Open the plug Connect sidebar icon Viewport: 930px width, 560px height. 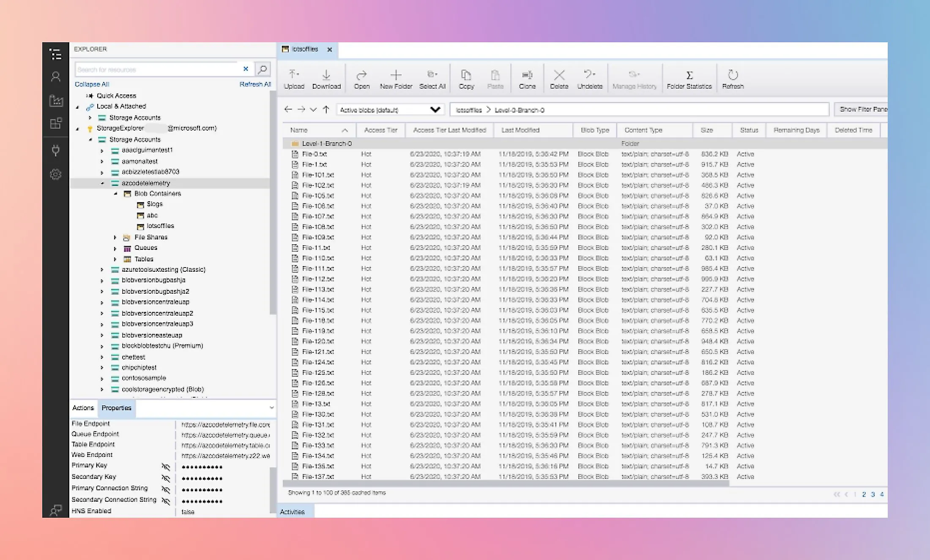tap(55, 150)
